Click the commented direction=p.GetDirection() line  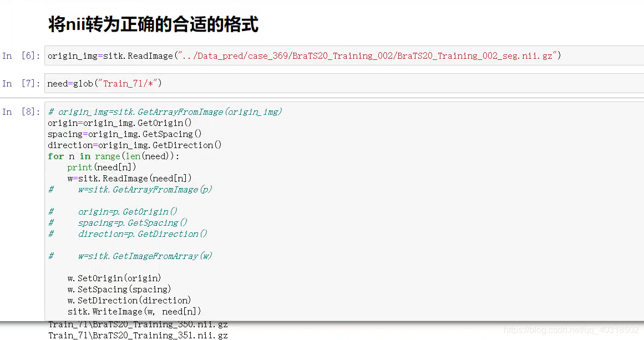[x=128, y=234]
